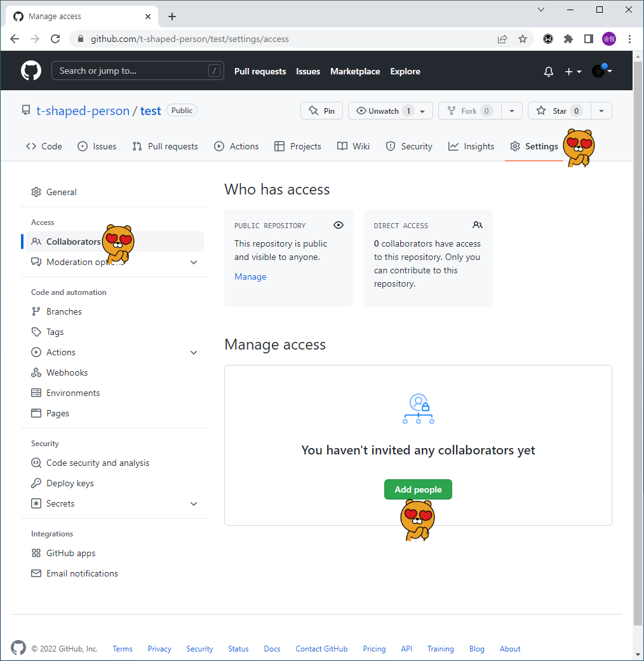Click the footer GitHub logo
Screen dimensions: 644x661
click(18, 648)
